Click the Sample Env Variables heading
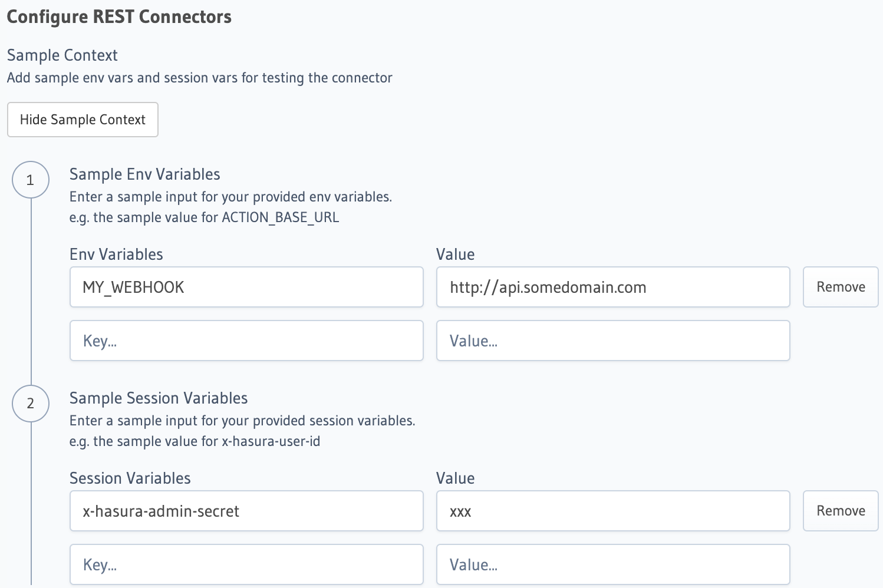This screenshot has width=883, height=588. tap(144, 174)
